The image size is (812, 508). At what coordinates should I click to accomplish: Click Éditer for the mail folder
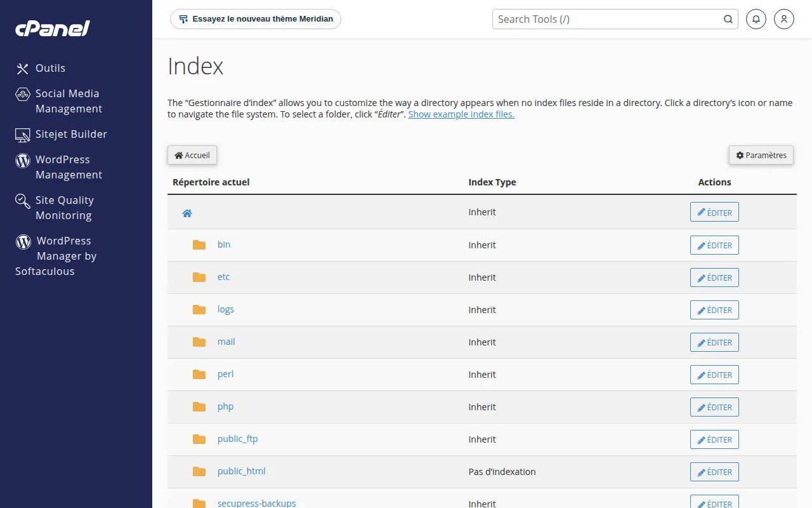pos(714,342)
